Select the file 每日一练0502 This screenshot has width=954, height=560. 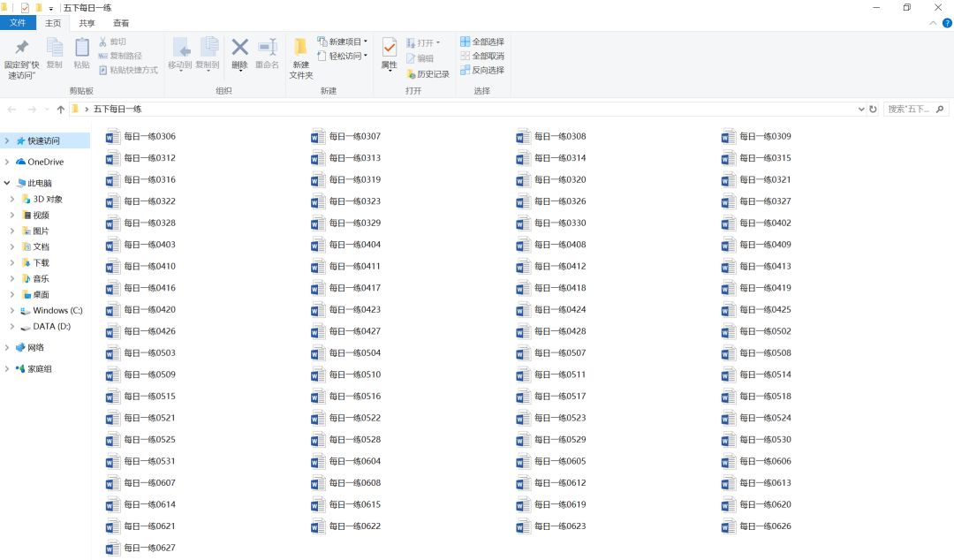tap(756, 331)
